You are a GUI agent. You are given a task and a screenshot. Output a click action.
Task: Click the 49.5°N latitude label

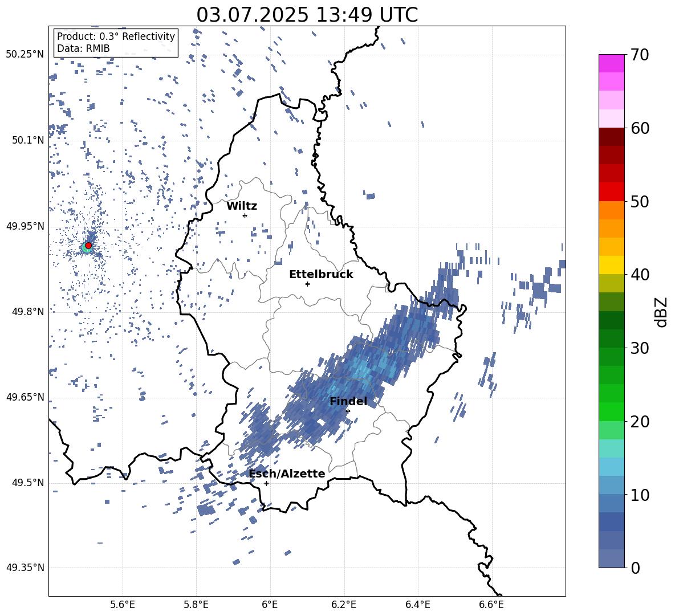coord(28,483)
